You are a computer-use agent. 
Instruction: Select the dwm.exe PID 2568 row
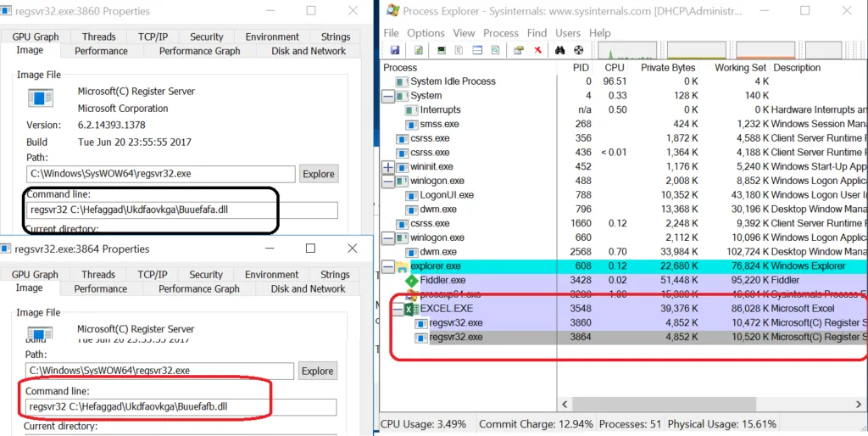tap(625, 252)
